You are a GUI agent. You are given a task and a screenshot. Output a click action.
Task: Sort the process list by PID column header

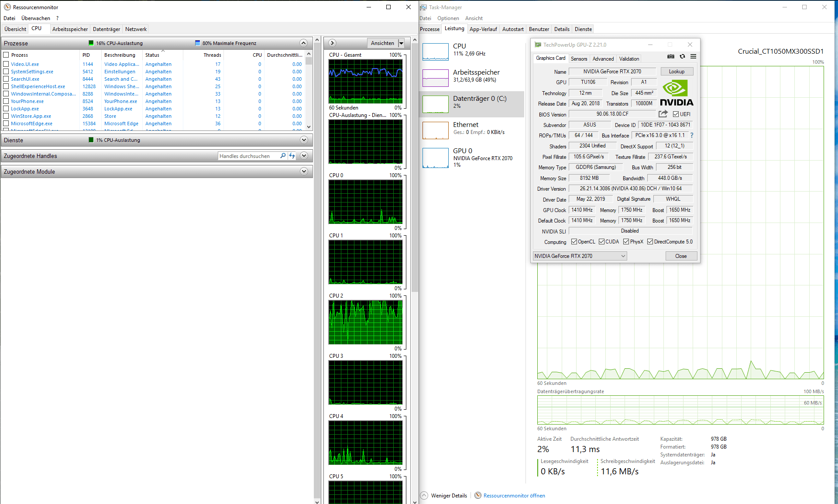click(91, 55)
